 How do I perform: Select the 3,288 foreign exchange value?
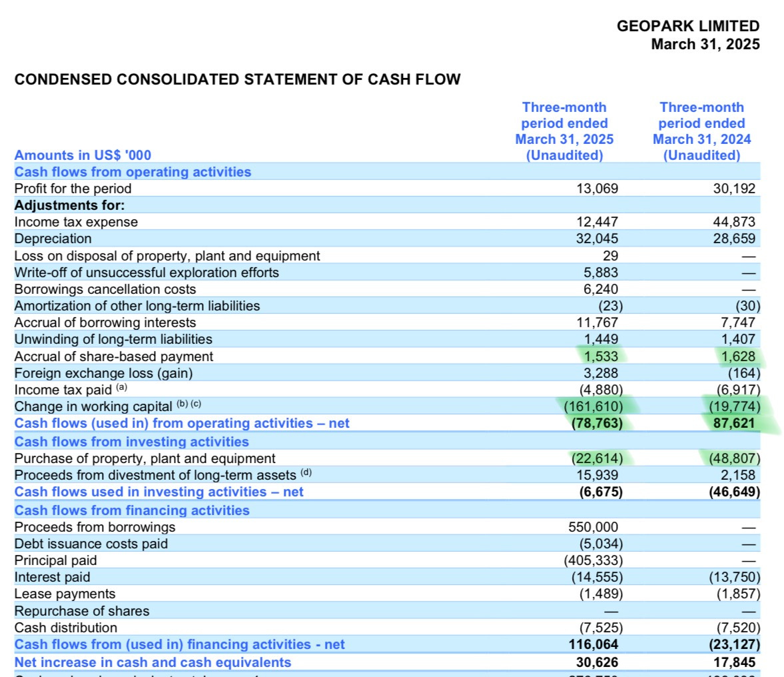tap(601, 373)
